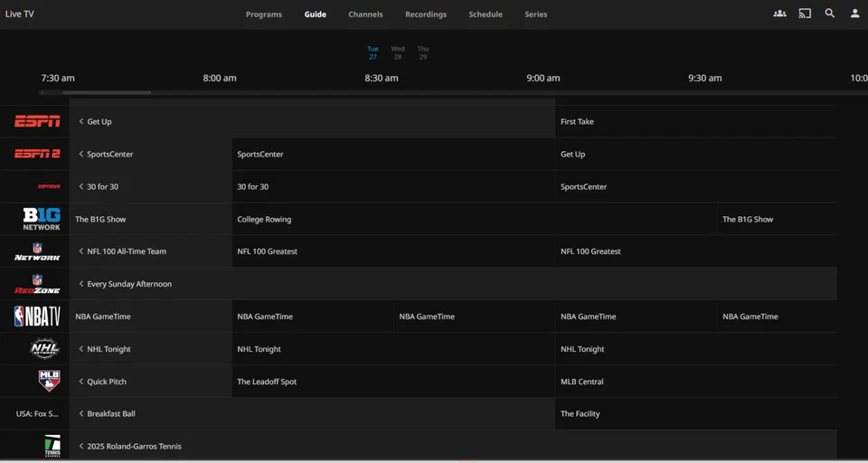Open Every Sunday Afternoon on RedZone

pyautogui.click(x=453, y=284)
